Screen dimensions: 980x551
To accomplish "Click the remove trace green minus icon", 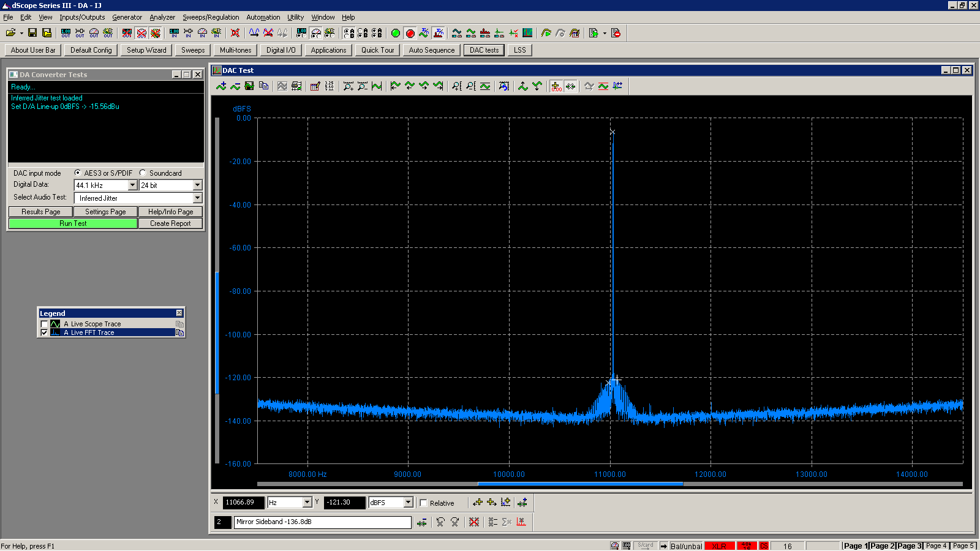I will (x=235, y=86).
